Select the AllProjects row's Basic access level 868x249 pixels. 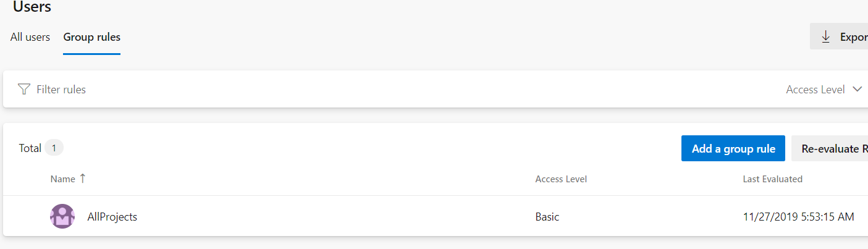point(547,216)
